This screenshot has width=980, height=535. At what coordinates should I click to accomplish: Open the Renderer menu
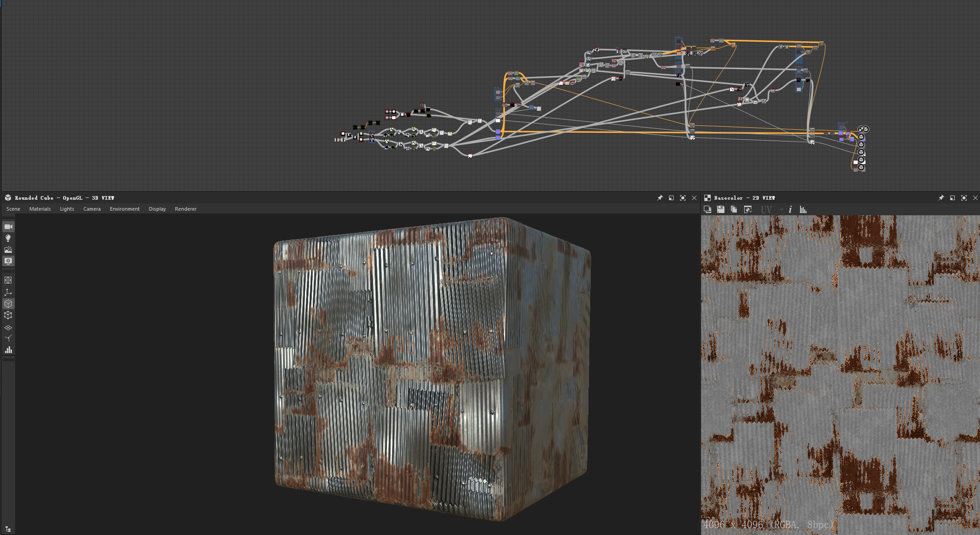(x=185, y=209)
